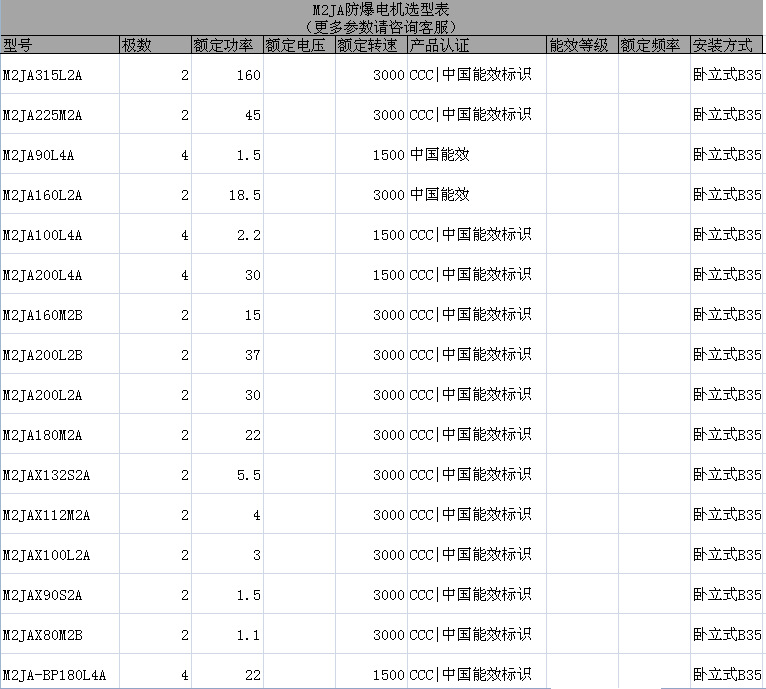
Task: Select the cell with power 160
Action: (x=226, y=75)
